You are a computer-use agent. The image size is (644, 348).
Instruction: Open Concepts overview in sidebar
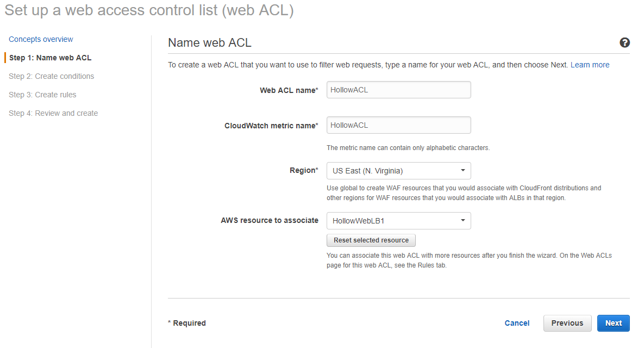[x=41, y=40]
